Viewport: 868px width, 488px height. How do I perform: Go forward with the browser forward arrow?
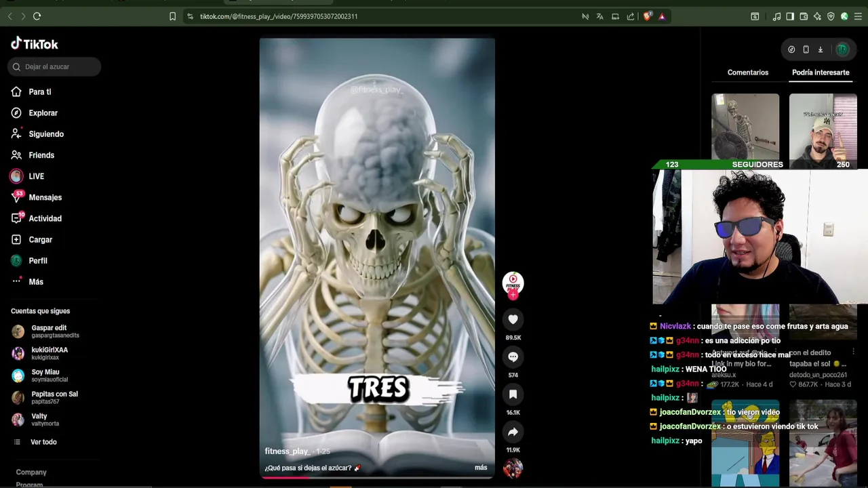click(x=23, y=16)
